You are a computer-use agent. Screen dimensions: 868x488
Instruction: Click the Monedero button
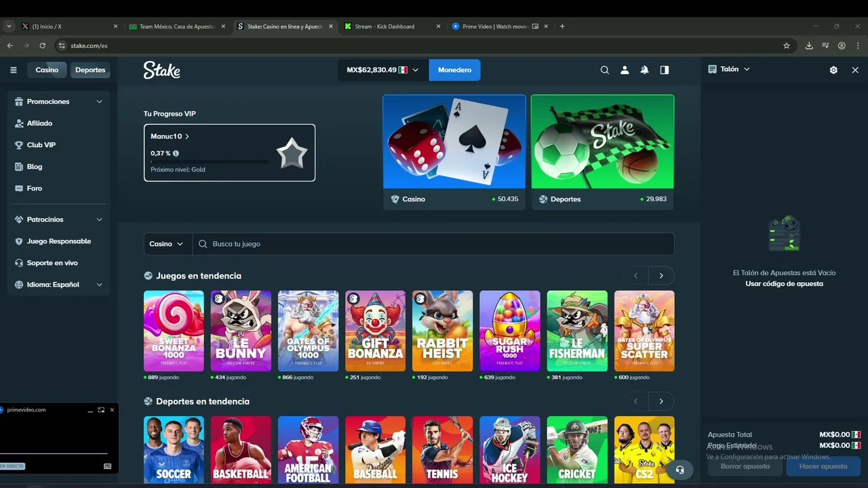click(454, 70)
